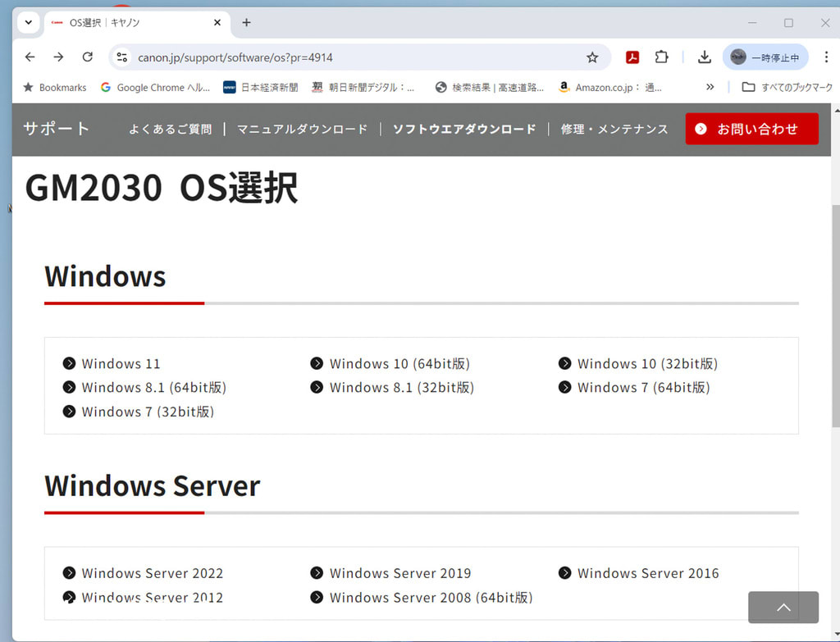Open a new browser tab
Image resolution: width=840 pixels, height=642 pixels.
[246, 22]
